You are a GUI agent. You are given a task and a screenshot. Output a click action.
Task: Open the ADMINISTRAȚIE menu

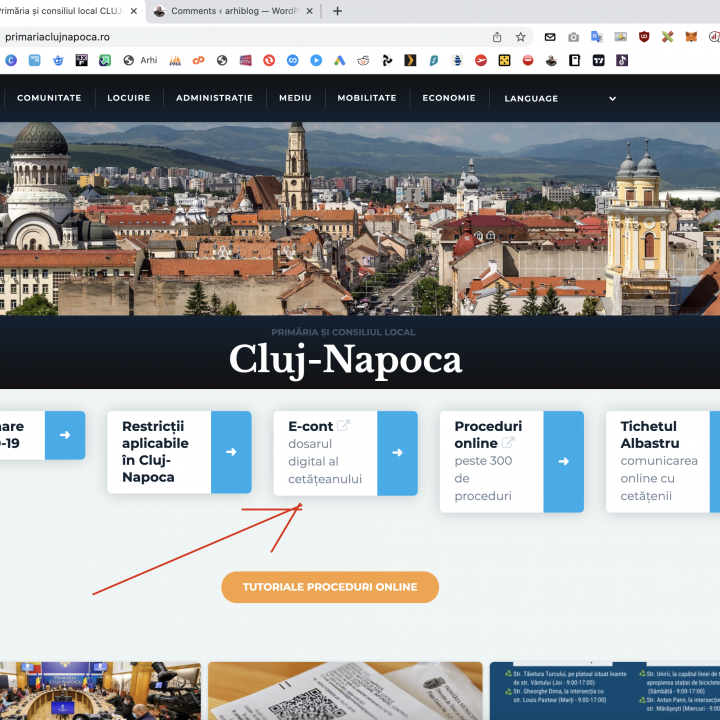(214, 98)
